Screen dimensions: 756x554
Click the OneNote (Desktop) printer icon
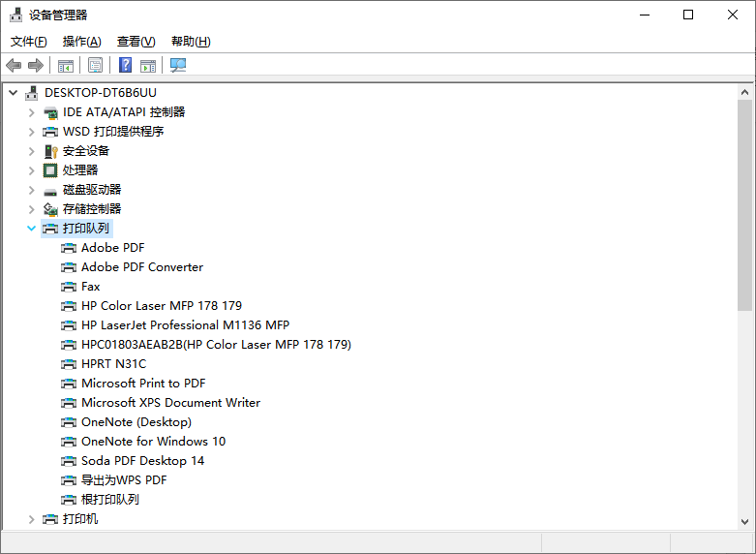tap(69, 422)
